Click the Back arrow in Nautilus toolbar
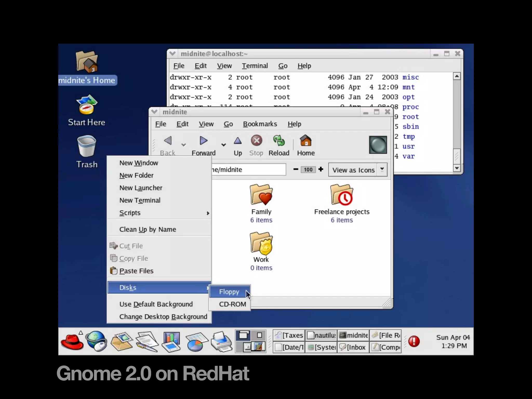 pyautogui.click(x=168, y=146)
